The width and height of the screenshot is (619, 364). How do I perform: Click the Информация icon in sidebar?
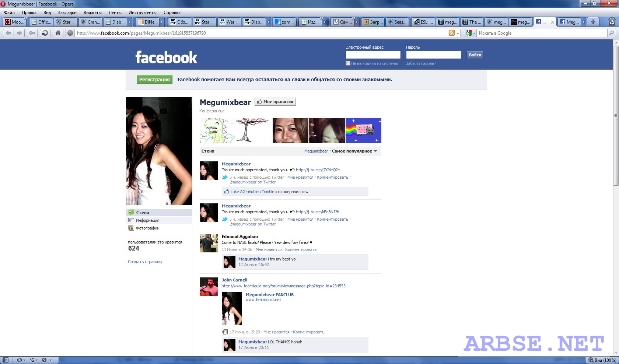tap(131, 220)
